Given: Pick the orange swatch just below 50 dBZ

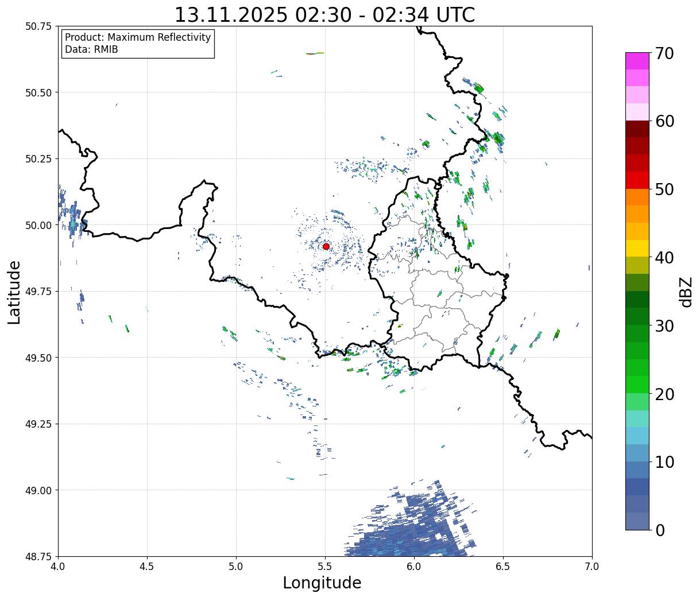Looking at the screenshot, I should click(637, 197).
